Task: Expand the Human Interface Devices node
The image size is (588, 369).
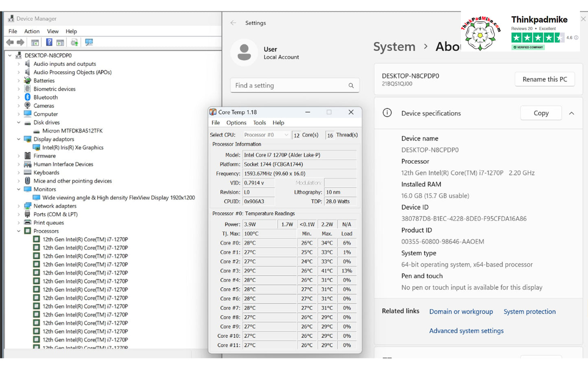Action: [19, 164]
